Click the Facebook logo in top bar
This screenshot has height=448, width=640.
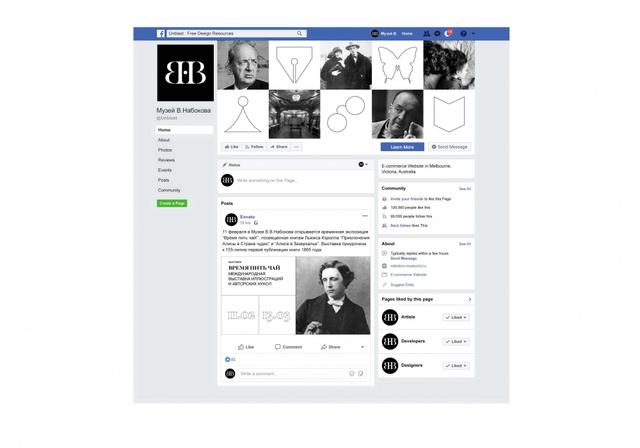(x=161, y=33)
